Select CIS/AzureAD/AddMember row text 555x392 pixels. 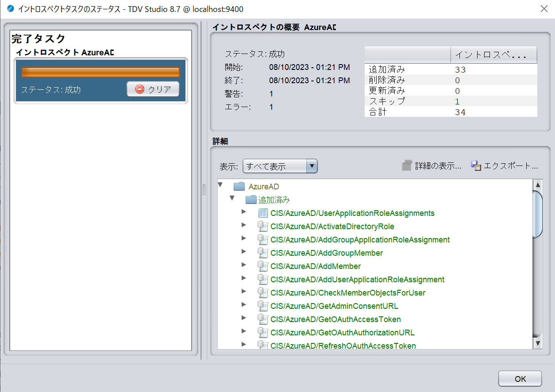pyautogui.click(x=316, y=266)
